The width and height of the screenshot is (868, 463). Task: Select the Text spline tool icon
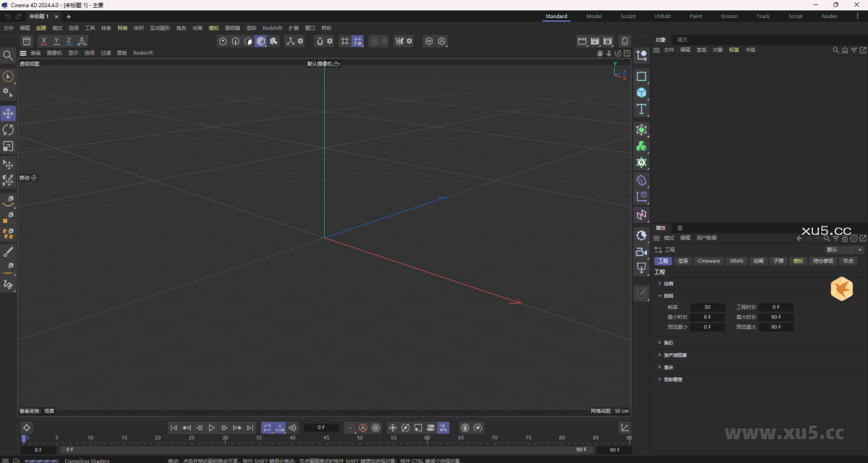641,109
